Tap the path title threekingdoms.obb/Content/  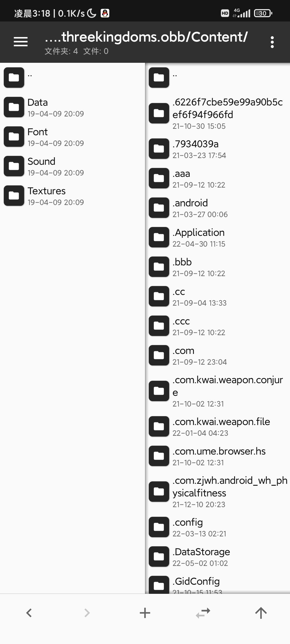point(146,37)
